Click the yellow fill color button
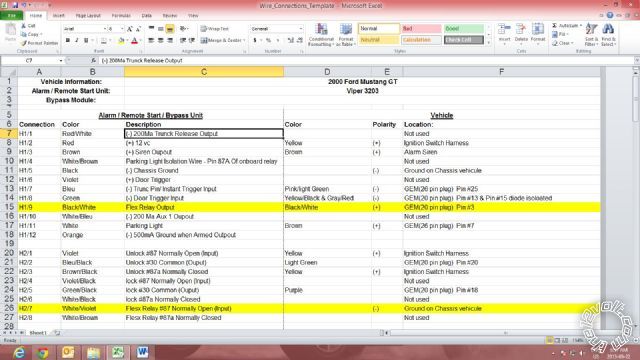640x360 pixels. (x=121, y=40)
